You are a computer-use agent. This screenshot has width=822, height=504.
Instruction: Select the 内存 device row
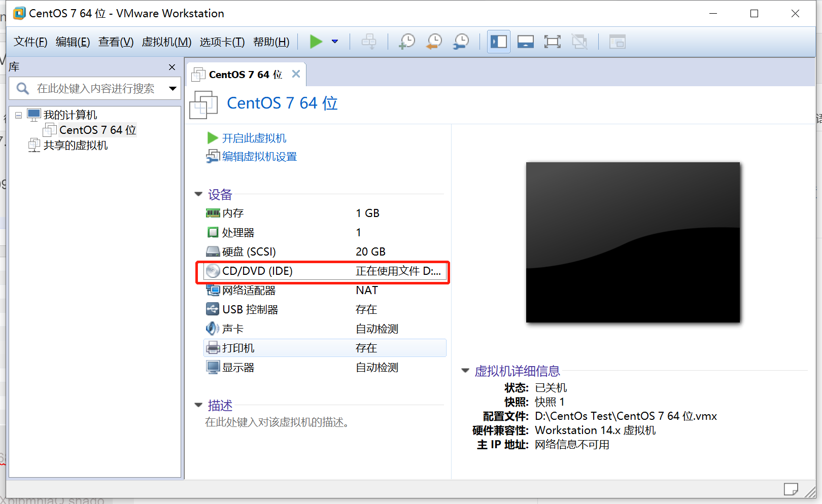(x=325, y=213)
